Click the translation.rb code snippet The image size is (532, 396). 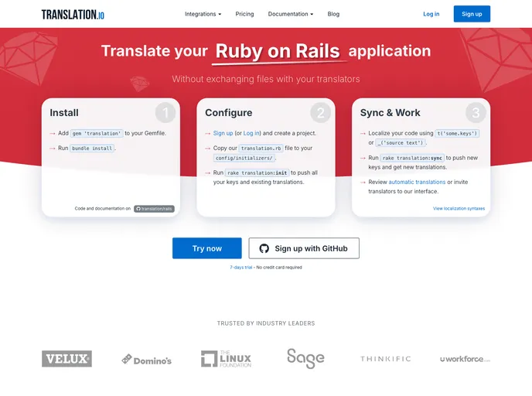(261, 148)
